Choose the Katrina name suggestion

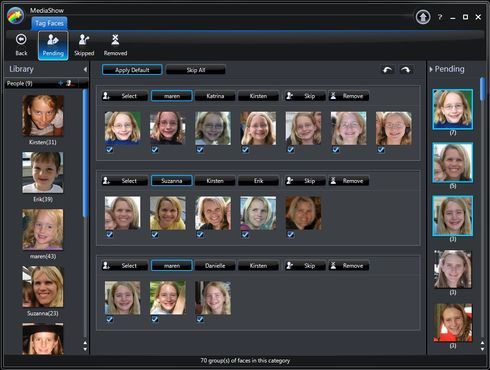(x=215, y=96)
